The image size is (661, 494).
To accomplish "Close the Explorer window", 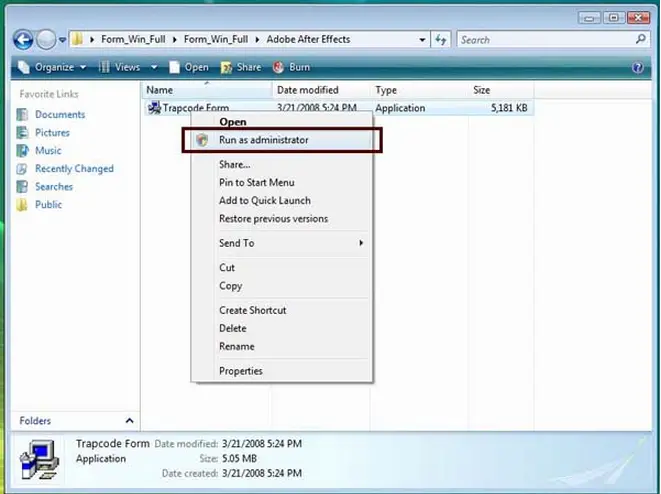I will pyautogui.click(x=638, y=18).
